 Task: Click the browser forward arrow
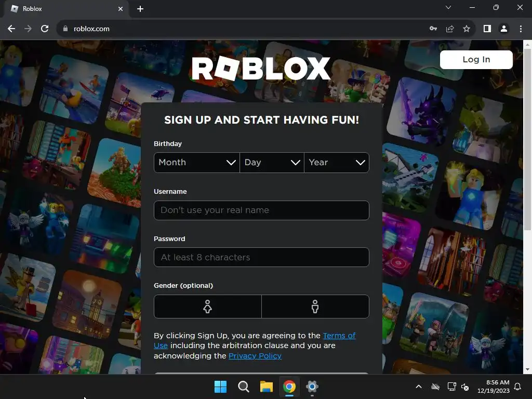click(x=28, y=29)
